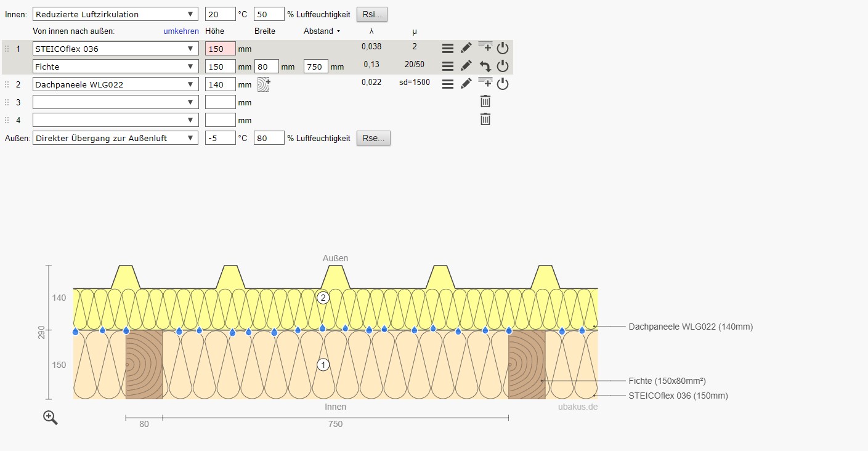The image size is (868, 451).
Task: Click the magnifier zoom icon below the diagram
Action: click(x=51, y=418)
